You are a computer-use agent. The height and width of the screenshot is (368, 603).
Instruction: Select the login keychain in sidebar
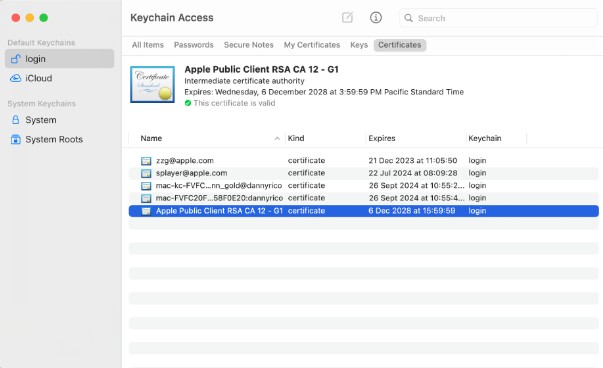(x=60, y=59)
